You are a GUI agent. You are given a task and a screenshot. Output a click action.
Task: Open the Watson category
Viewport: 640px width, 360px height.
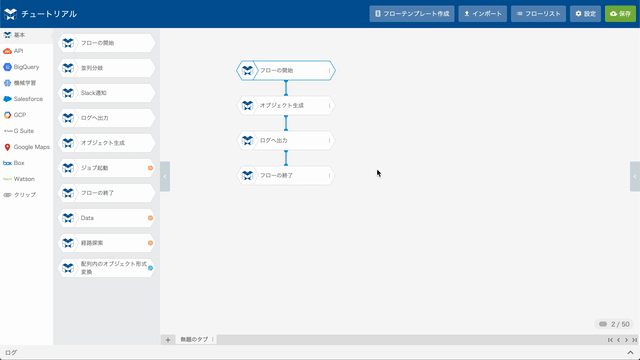pos(26,179)
